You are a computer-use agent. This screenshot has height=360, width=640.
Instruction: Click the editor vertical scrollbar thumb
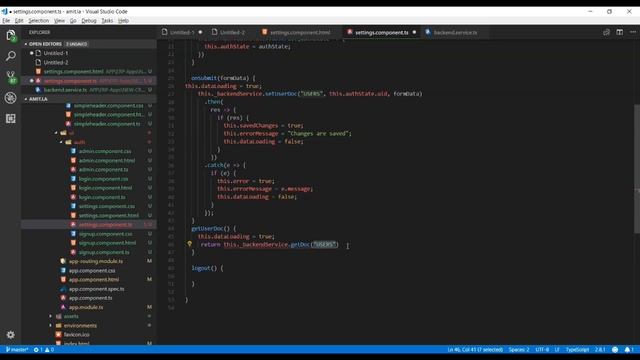(637, 169)
